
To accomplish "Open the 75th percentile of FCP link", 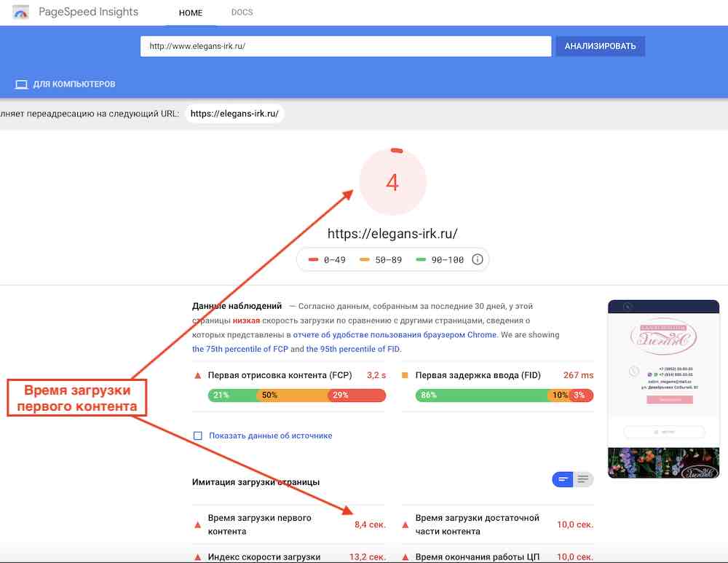I will 240,349.
